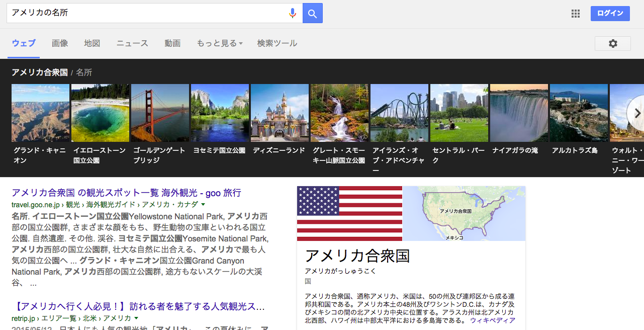Expand the retrip.jp result dropdown arrow
Screen dimensions: 644x330
[136, 318]
